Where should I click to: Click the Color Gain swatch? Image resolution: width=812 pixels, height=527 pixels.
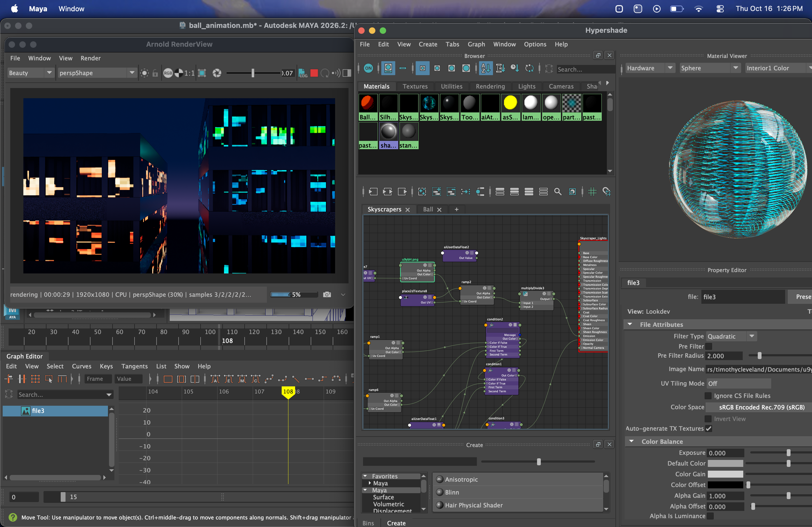point(725,474)
